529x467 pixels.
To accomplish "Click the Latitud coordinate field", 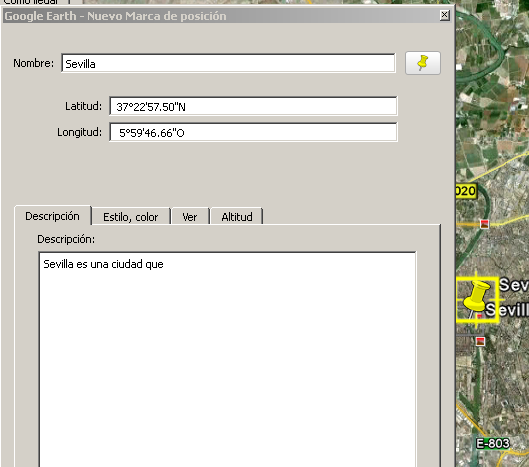I will [x=253, y=106].
